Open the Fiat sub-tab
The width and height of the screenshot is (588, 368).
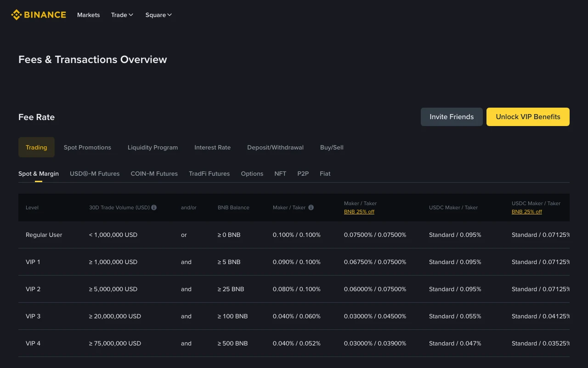tap(325, 173)
